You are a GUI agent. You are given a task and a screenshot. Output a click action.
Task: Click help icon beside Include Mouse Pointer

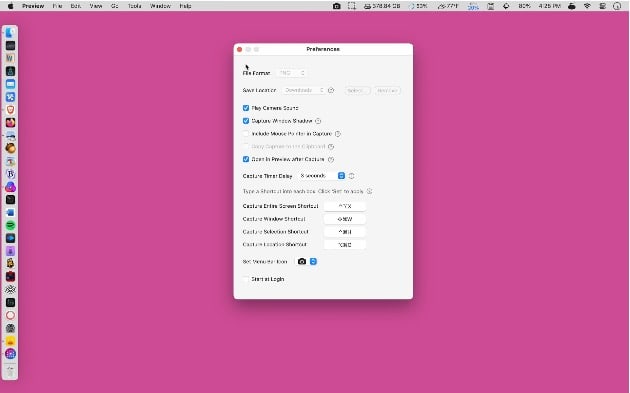pyautogui.click(x=338, y=134)
